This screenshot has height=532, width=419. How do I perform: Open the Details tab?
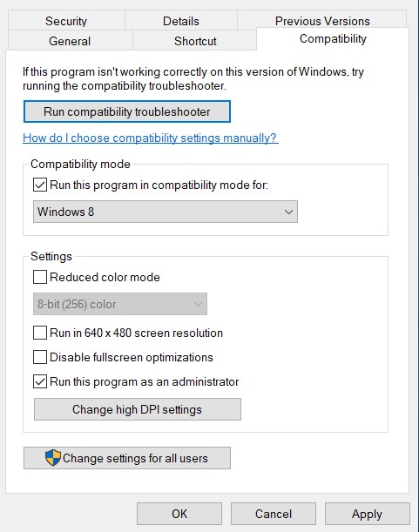point(181,21)
